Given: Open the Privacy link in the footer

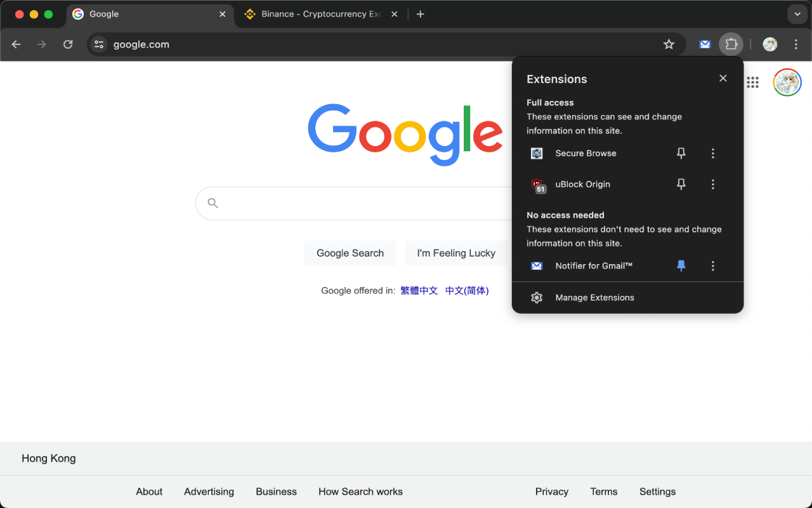Looking at the screenshot, I should (x=551, y=491).
